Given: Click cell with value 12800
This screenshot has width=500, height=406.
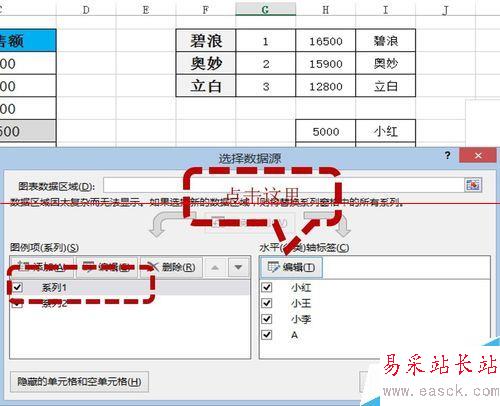Looking at the screenshot, I should click(325, 86).
